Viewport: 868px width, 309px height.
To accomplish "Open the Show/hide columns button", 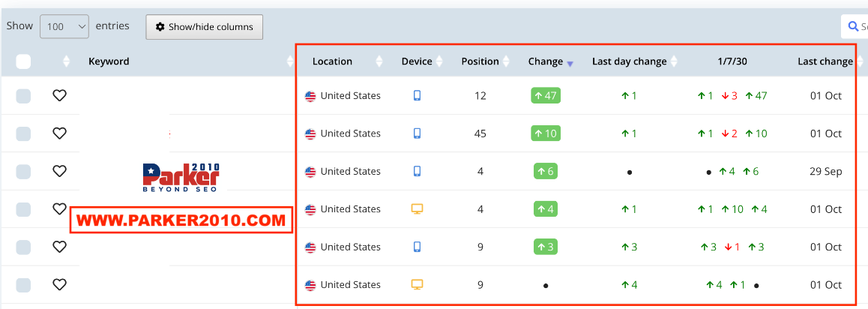I will point(205,26).
